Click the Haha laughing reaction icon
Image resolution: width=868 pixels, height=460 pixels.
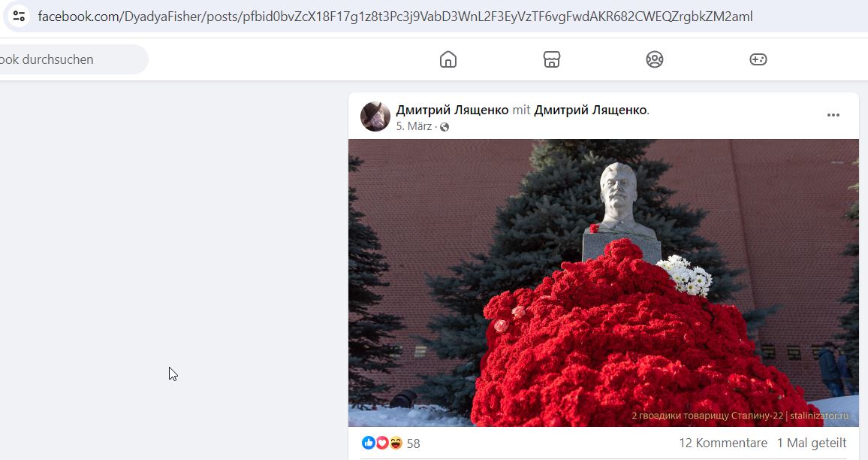coord(396,442)
